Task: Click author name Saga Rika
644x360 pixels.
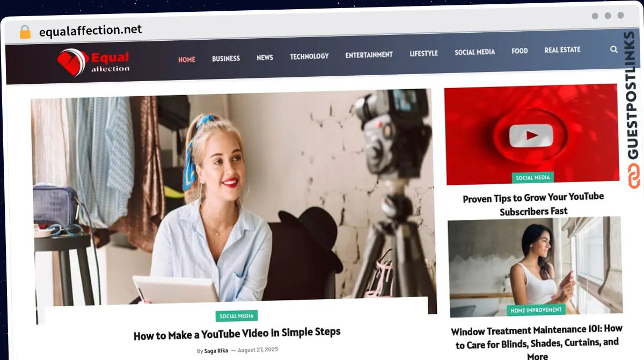Action: (x=216, y=351)
